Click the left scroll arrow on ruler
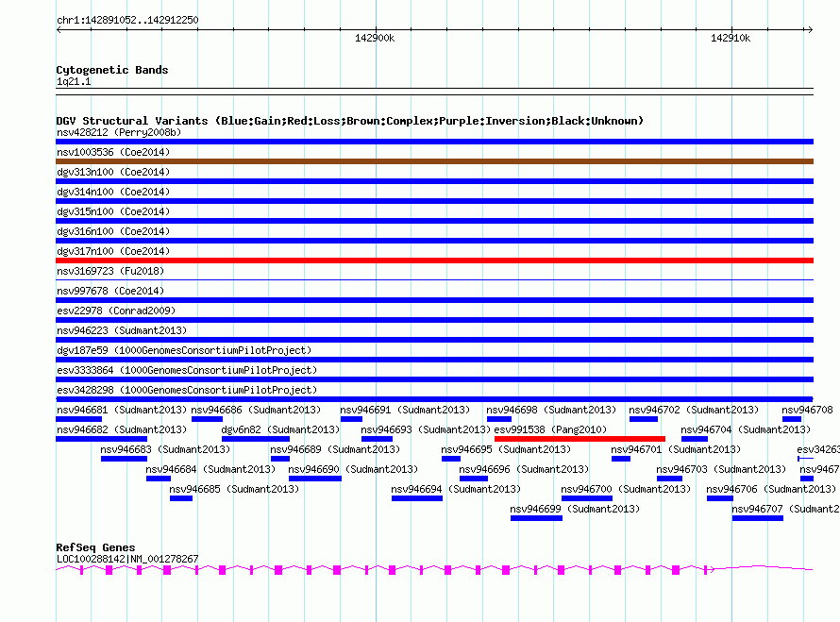Viewport: 840px width, 622px height. [59, 30]
